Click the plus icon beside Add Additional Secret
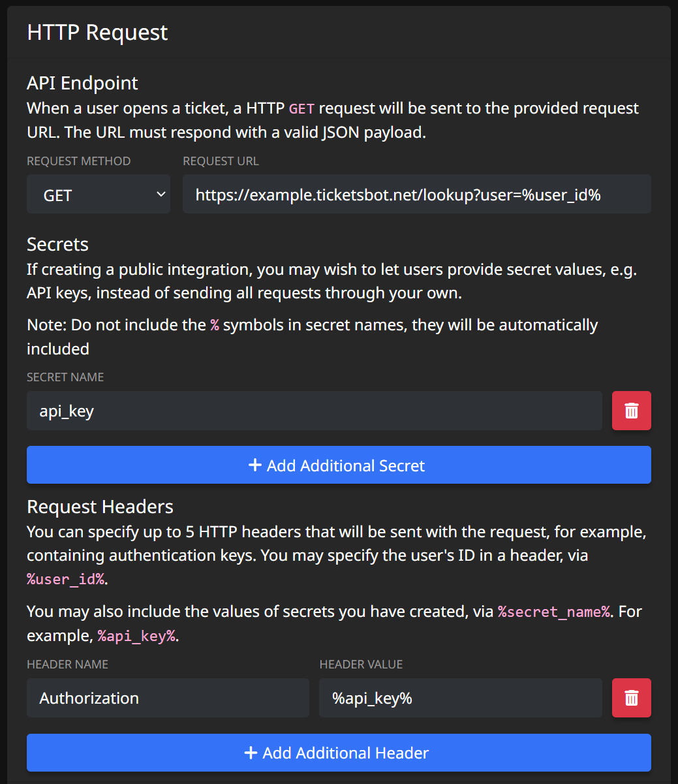This screenshot has width=678, height=784. pos(254,465)
